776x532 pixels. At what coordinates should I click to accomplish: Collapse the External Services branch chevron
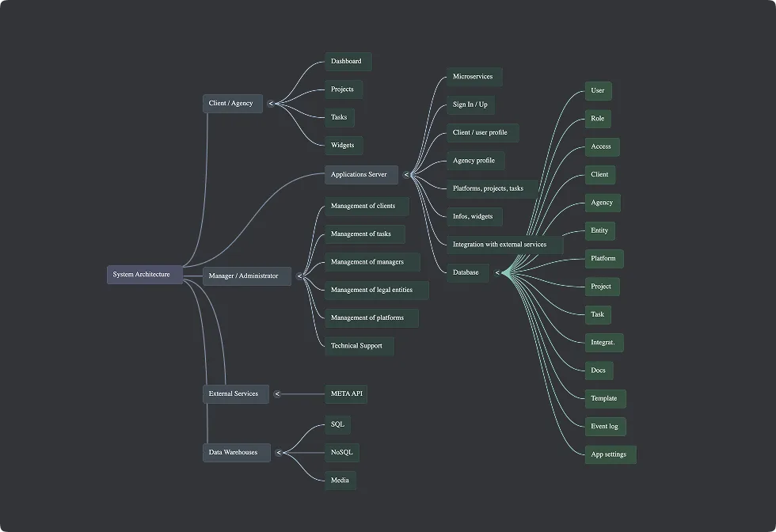277,393
